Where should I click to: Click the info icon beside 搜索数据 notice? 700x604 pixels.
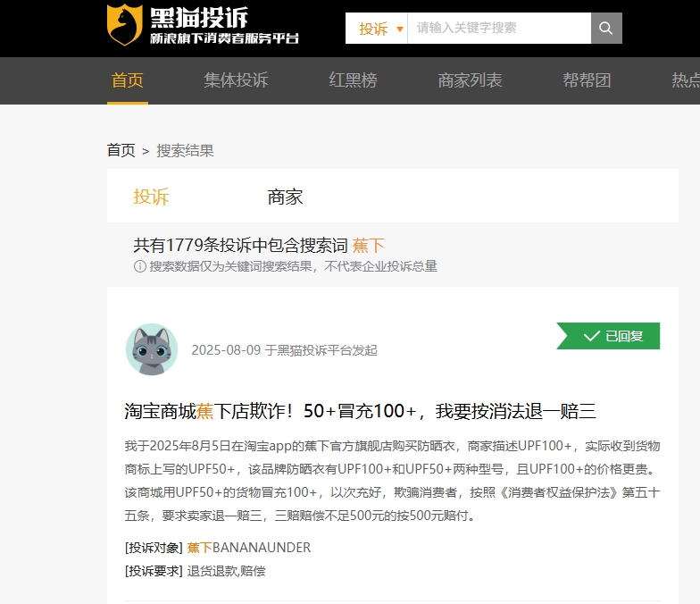tap(139, 266)
